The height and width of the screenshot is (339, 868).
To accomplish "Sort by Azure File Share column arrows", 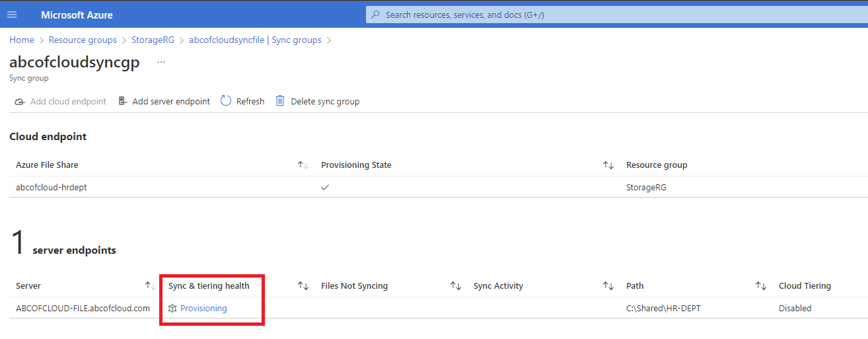I will pyautogui.click(x=303, y=165).
